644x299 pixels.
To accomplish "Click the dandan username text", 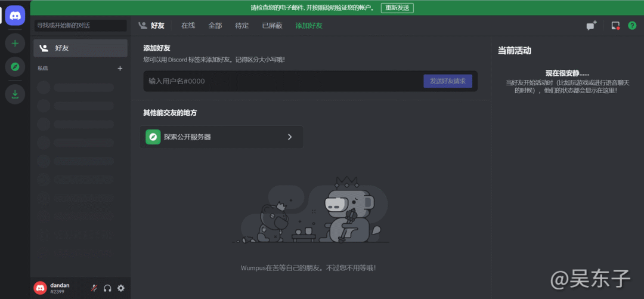I will pos(60,285).
